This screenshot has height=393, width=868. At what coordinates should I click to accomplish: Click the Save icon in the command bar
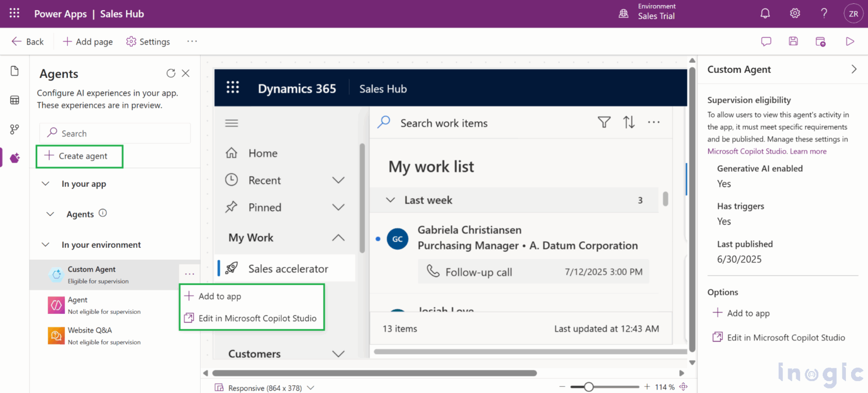coord(793,41)
